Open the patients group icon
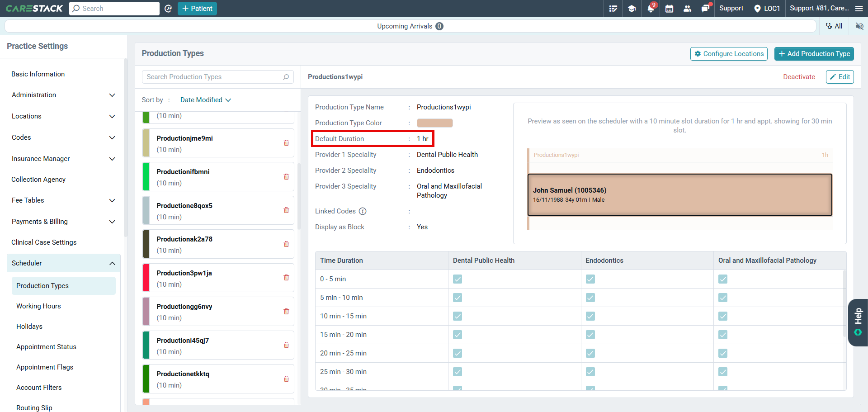Screen dimensions: 868x412 (688, 9)
